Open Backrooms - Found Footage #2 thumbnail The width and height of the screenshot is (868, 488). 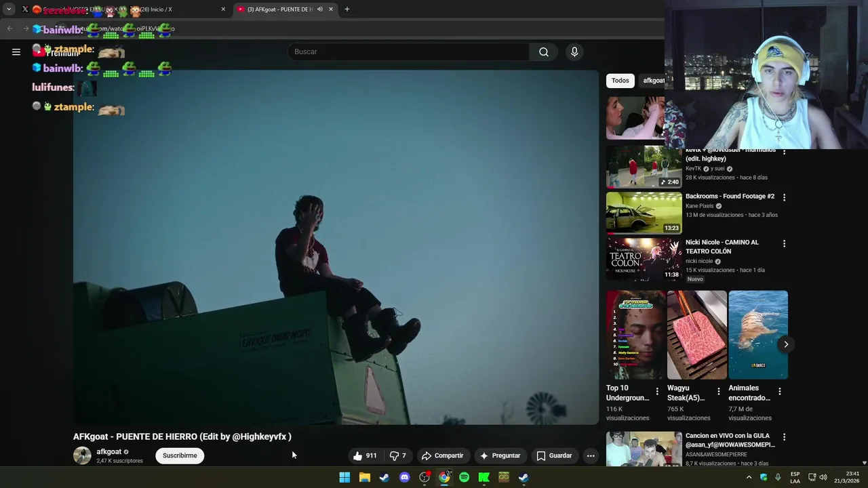(x=644, y=213)
